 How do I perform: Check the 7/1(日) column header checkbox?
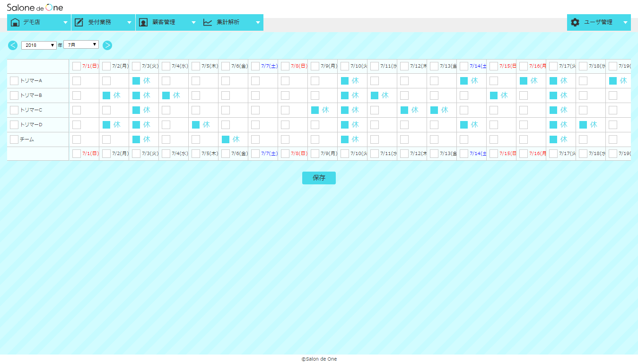[x=77, y=66]
